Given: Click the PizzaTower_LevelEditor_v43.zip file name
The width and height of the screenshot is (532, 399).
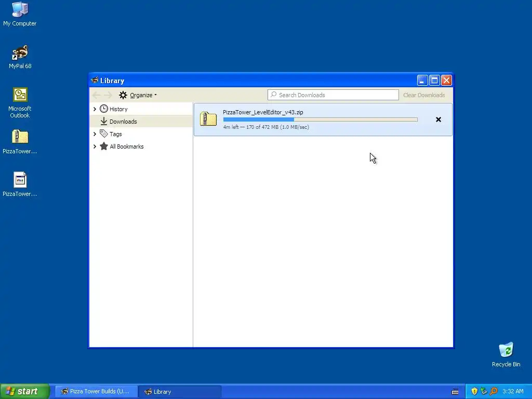Looking at the screenshot, I should (x=263, y=112).
